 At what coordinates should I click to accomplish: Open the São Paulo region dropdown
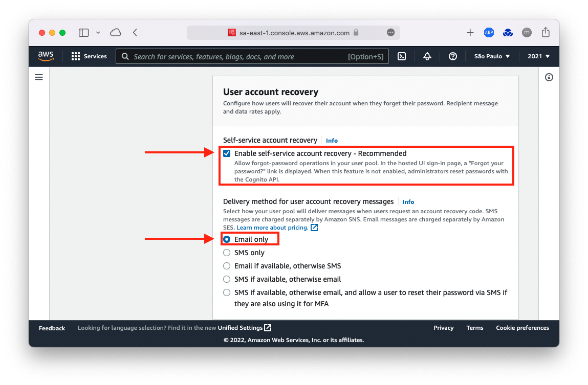point(492,56)
